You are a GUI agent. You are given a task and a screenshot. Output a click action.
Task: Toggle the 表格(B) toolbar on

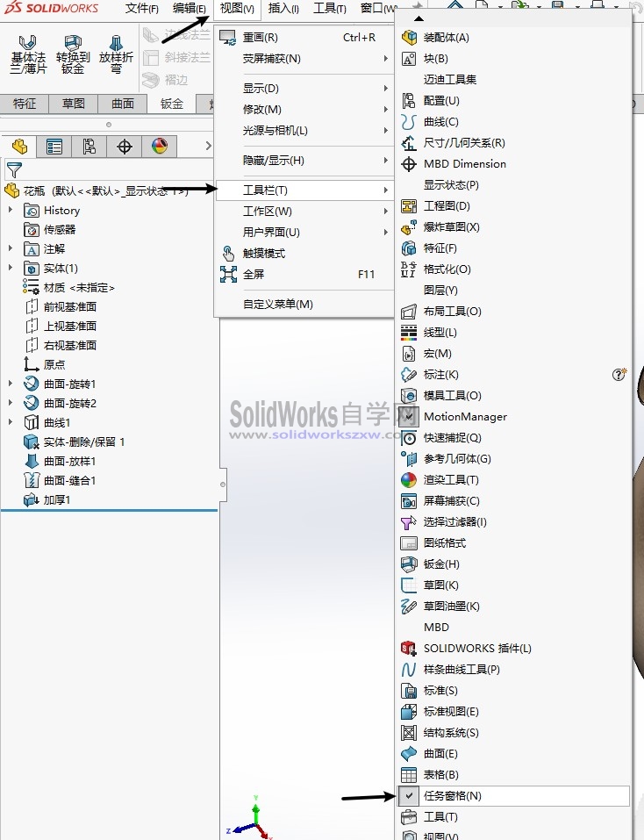click(x=513, y=775)
